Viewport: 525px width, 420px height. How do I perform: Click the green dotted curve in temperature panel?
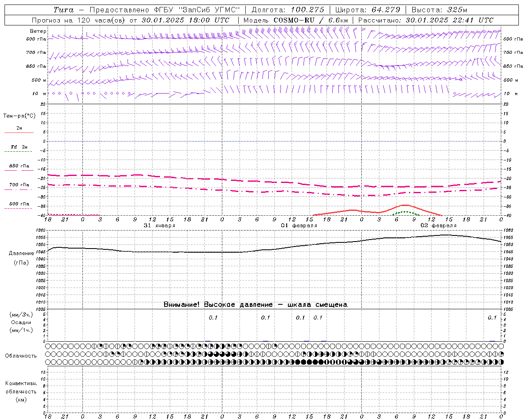[x=406, y=212]
